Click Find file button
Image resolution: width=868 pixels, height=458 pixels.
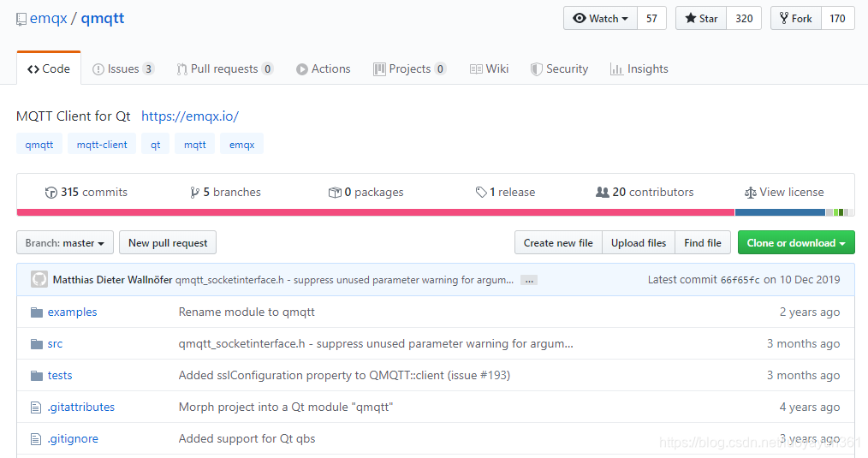[703, 242]
